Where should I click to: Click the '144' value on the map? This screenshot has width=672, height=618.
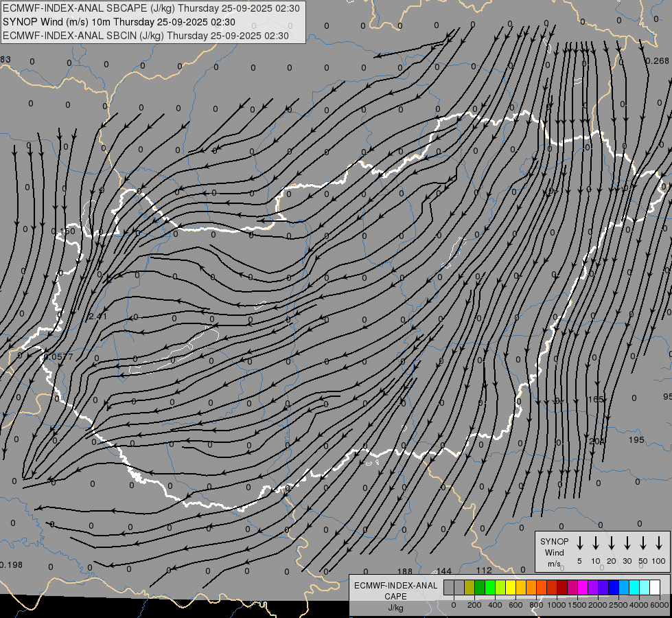point(444,571)
